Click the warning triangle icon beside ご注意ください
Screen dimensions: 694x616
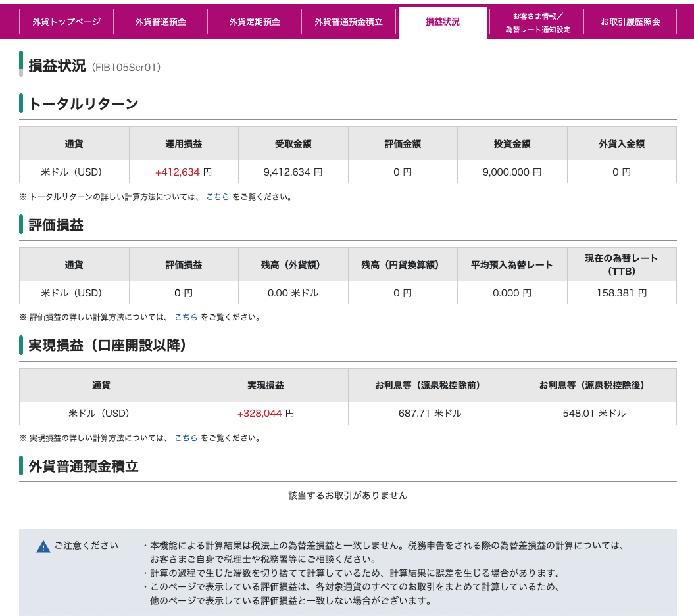43,546
